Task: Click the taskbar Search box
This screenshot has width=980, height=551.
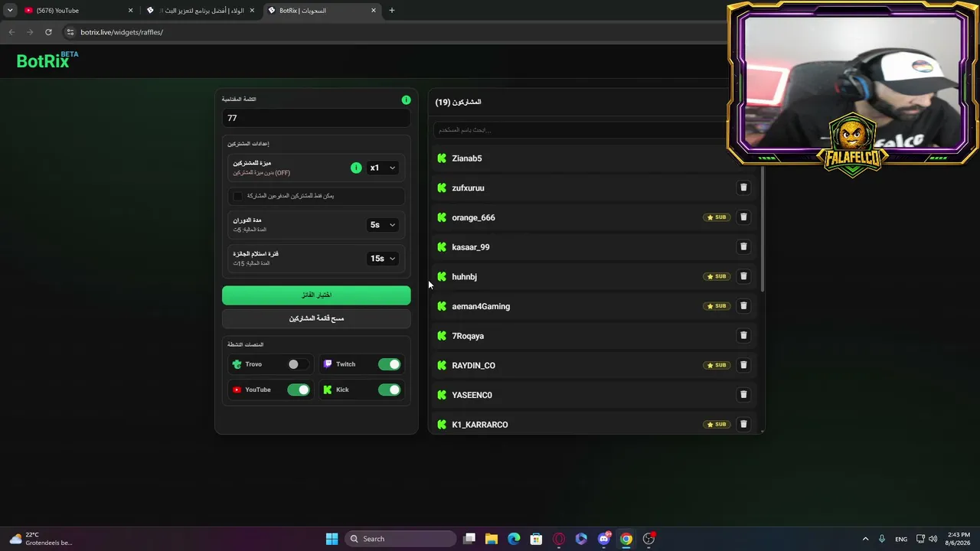Action: click(x=402, y=539)
